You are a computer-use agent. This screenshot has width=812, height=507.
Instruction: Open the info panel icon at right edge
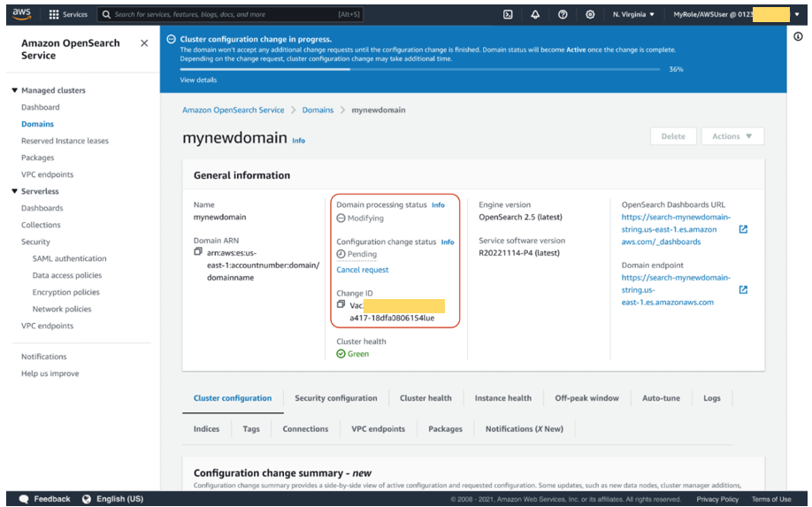pyautogui.click(x=798, y=36)
